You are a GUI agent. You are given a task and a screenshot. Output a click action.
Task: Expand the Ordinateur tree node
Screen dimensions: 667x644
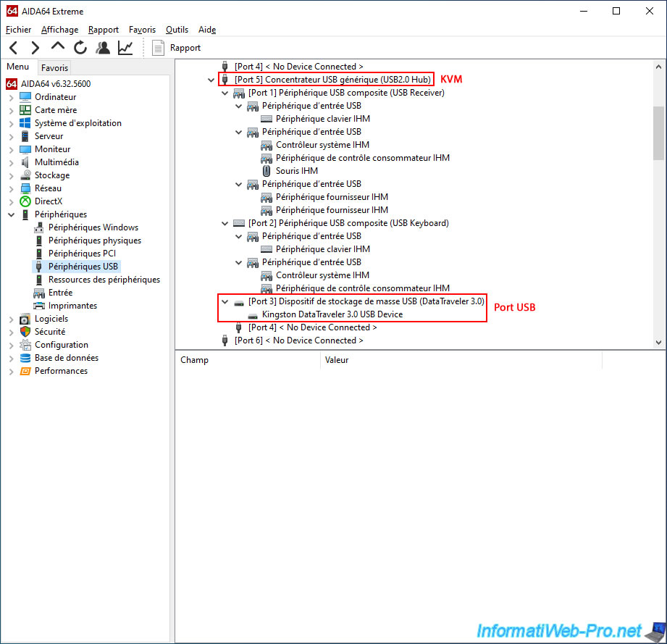tap(12, 97)
